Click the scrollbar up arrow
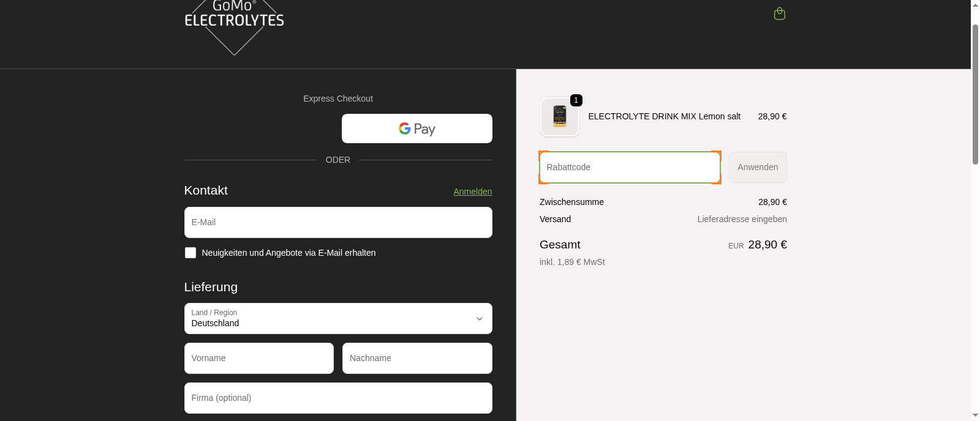 (x=975, y=5)
